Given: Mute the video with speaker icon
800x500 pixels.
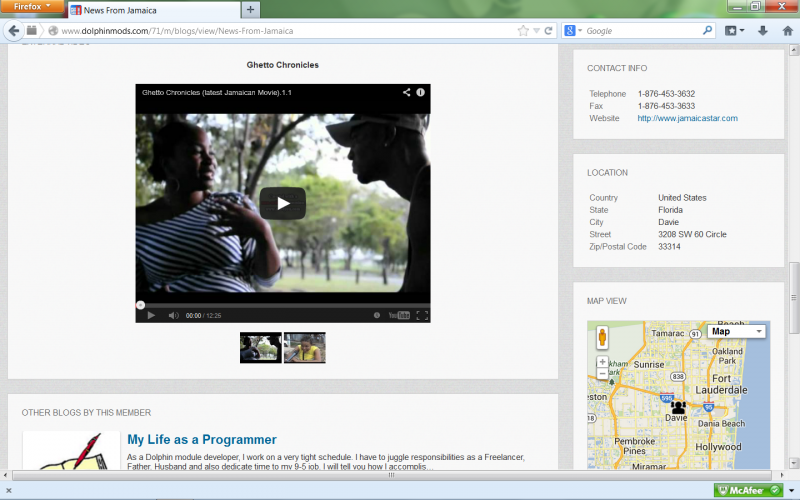Looking at the screenshot, I should 173,315.
